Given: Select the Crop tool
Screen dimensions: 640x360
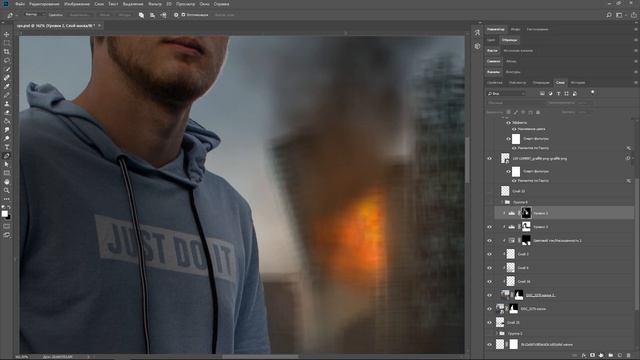Looking at the screenshot, I should tap(7, 52).
